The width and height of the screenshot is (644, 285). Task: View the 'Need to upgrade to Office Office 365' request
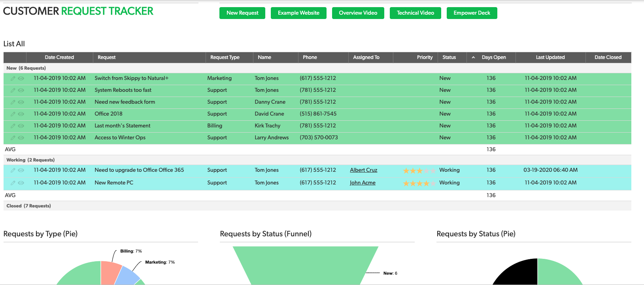[21, 170]
